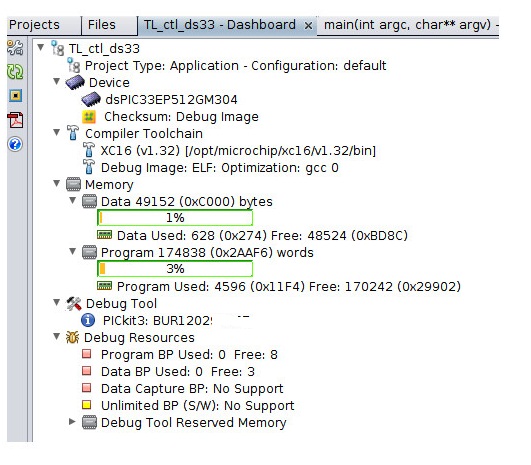The height and width of the screenshot is (465, 531).
Task: Select the Checksum: Debug Image row
Action: pyautogui.click(x=182, y=117)
